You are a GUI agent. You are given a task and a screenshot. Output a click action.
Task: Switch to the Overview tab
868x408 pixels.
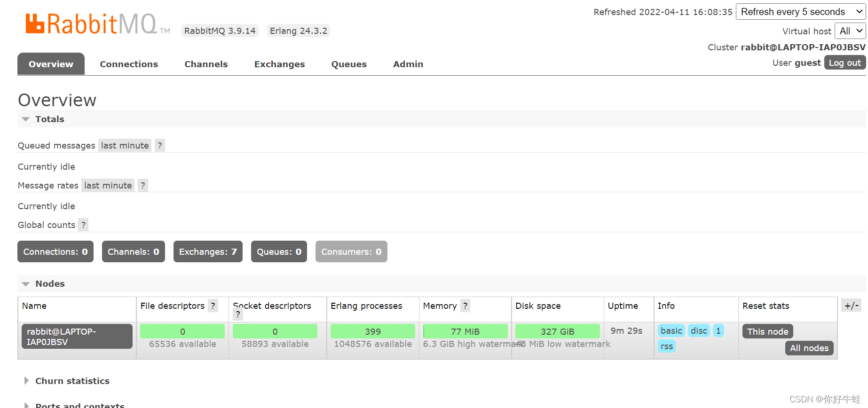[51, 64]
